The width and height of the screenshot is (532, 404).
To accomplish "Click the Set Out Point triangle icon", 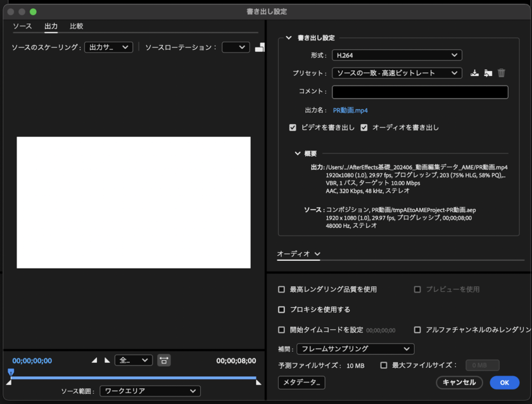I will click(x=107, y=360).
